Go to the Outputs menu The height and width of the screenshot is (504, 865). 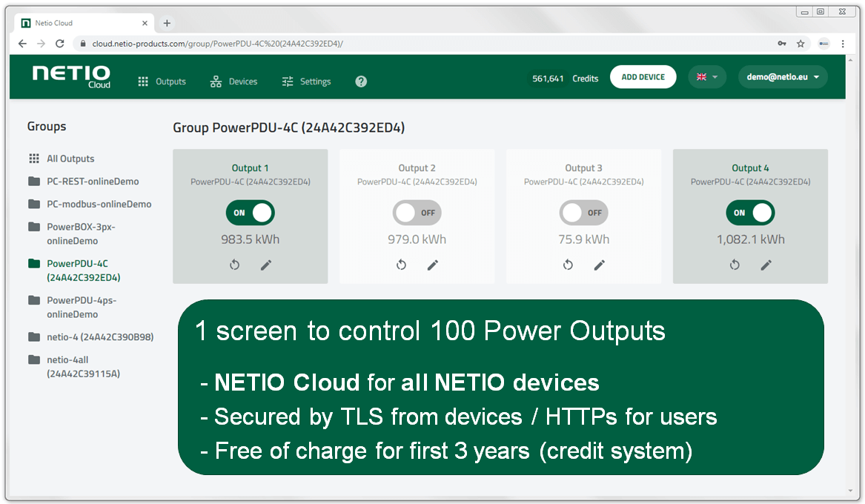point(162,82)
